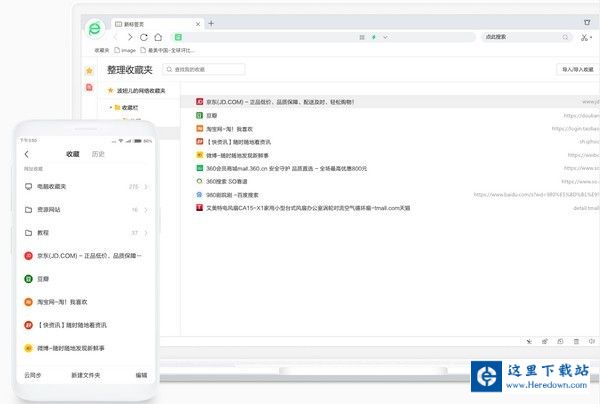
Task: Tap 新建文件夹 on phone bottom bar
Action: click(86, 374)
